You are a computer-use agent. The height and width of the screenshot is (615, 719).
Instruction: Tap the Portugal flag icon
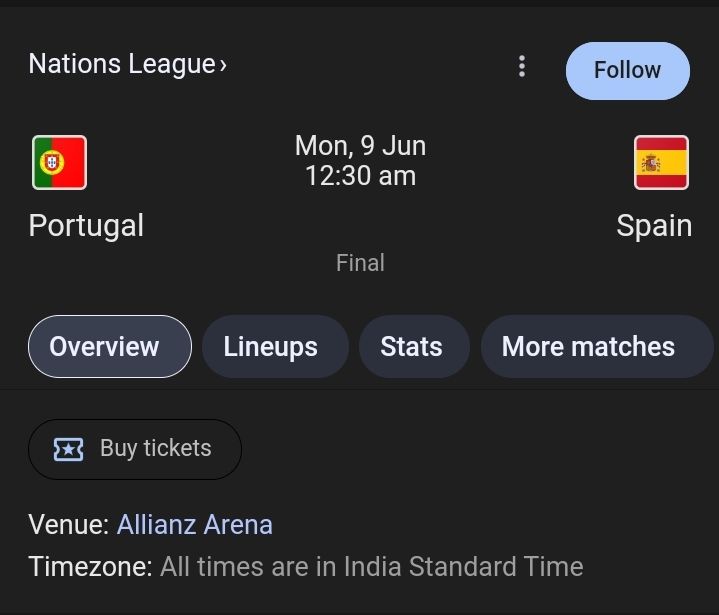click(60, 162)
